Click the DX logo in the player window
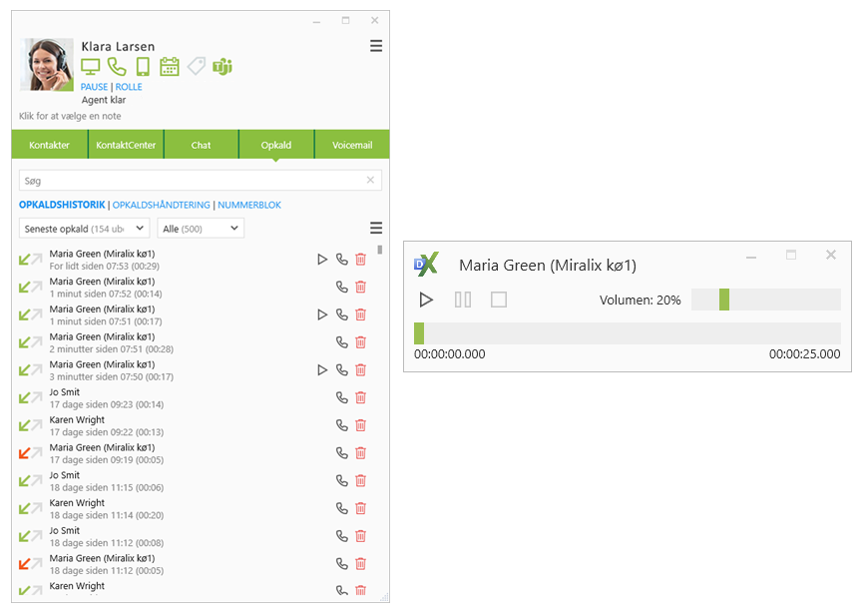This screenshot has width=868, height=616. click(426, 265)
